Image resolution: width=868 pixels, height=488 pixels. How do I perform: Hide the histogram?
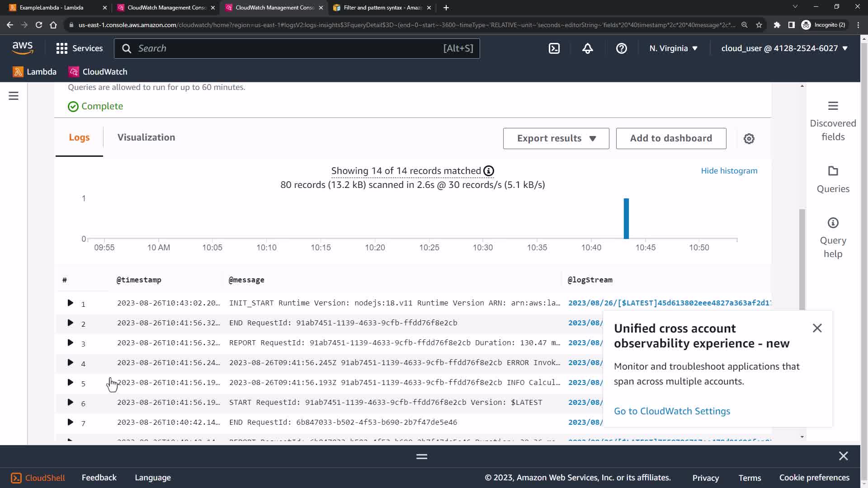(x=729, y=171)
